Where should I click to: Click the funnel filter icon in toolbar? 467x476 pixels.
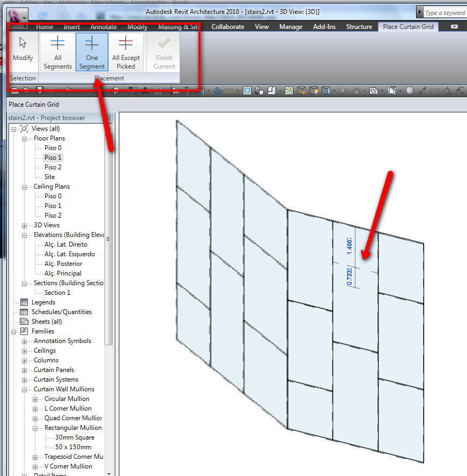pyautogui.click(x=392, y=91)
